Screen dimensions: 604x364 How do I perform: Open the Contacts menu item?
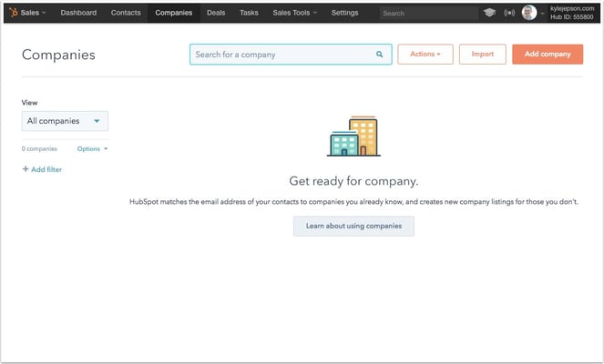tap(126, 13)
